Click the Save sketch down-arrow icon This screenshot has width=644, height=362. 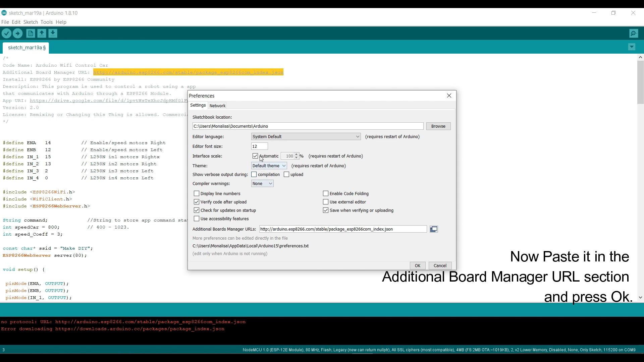pos(53,34)
